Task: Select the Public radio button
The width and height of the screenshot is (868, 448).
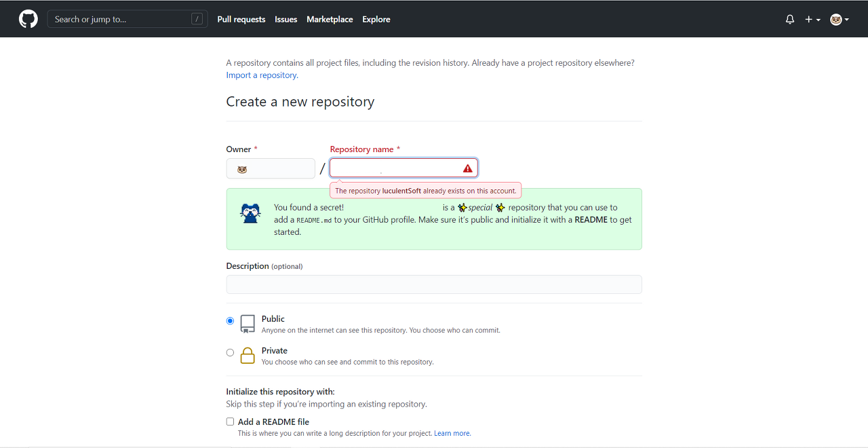Action: pos(230,321)
